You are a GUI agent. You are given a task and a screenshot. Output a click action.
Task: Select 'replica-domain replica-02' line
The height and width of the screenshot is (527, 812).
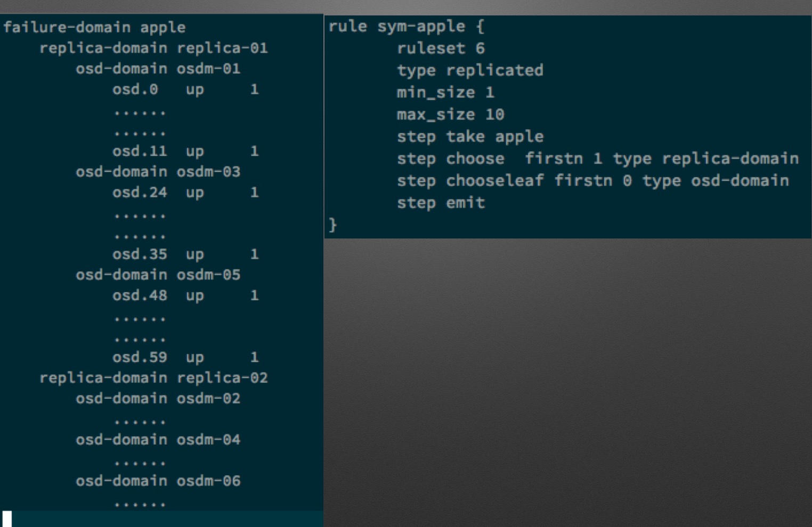coord(153,378)
